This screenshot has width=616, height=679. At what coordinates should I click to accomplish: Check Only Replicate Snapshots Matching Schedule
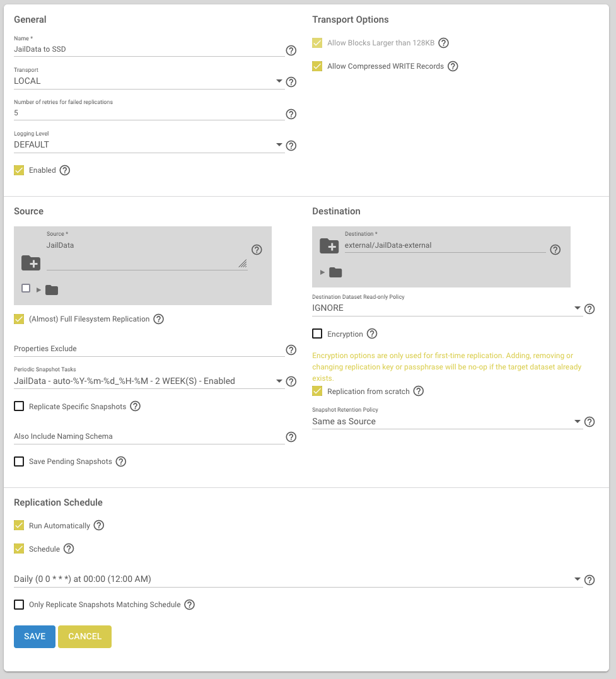pyautogui.click(x=19, y=605)
